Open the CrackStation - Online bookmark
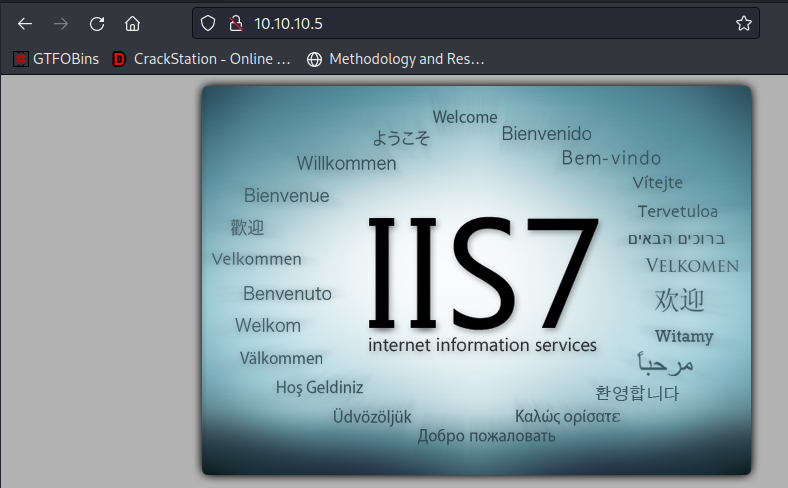The image size is (788, 488). (x=202, y=59)
